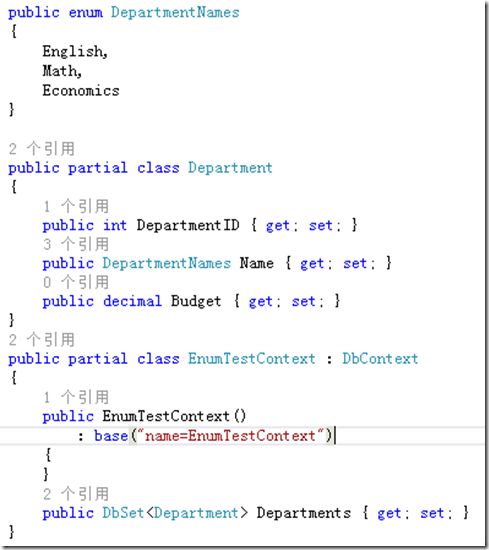The image size is (489, 550).
Task: Click the EnumTestContext class declaration name
Action: (x=252, y=359)
